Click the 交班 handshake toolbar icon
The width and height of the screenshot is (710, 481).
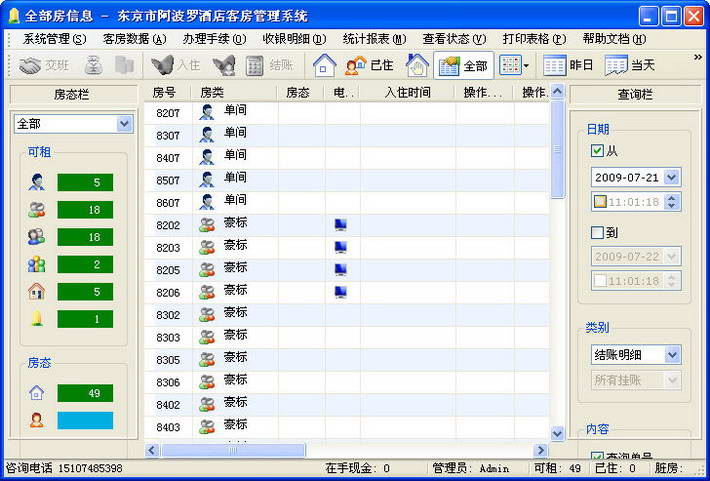(x=30, y=66)
